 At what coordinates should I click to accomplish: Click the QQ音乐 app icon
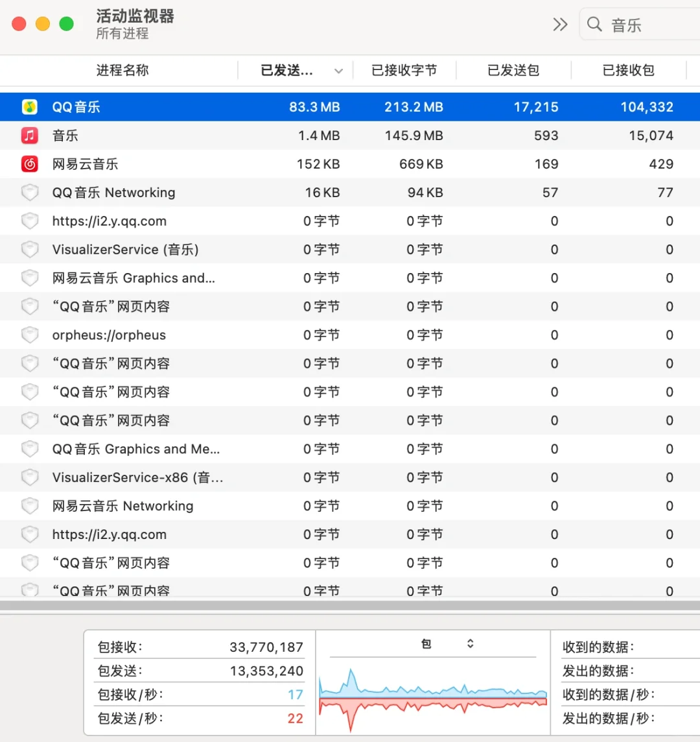(29, 106)
